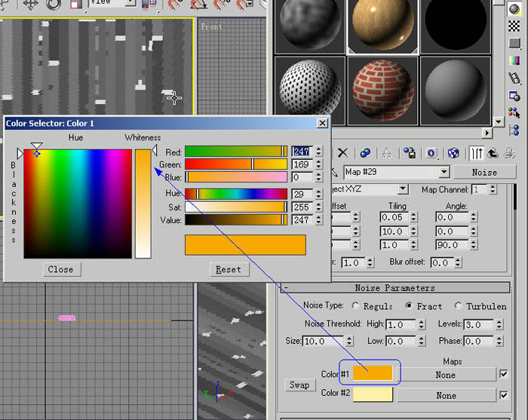Toggle the Color #2 map checkbox

(503, 395)
